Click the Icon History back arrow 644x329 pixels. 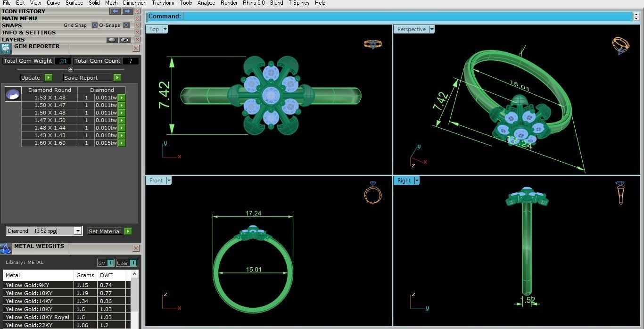(x=116, y=11)
